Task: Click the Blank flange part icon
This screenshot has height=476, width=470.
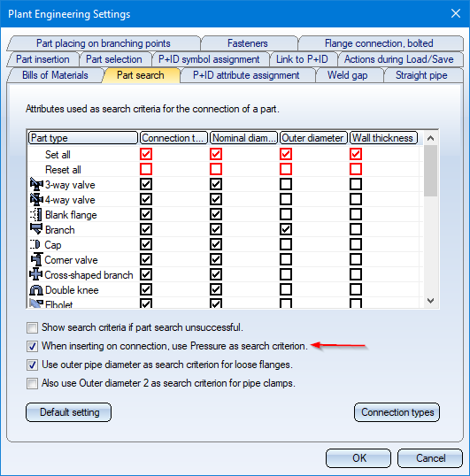Action: [36, 215]
